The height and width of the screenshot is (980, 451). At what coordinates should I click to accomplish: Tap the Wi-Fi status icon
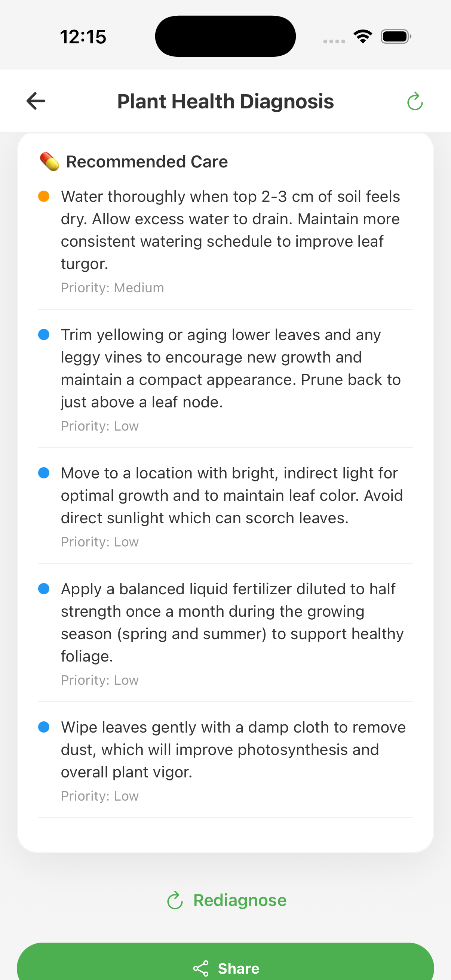coord(363,37)
